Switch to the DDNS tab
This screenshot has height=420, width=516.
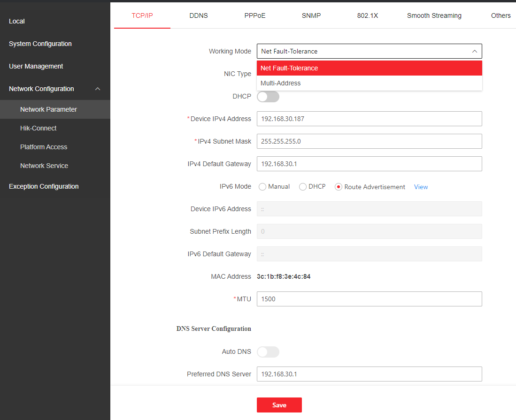tap(199, 15)
